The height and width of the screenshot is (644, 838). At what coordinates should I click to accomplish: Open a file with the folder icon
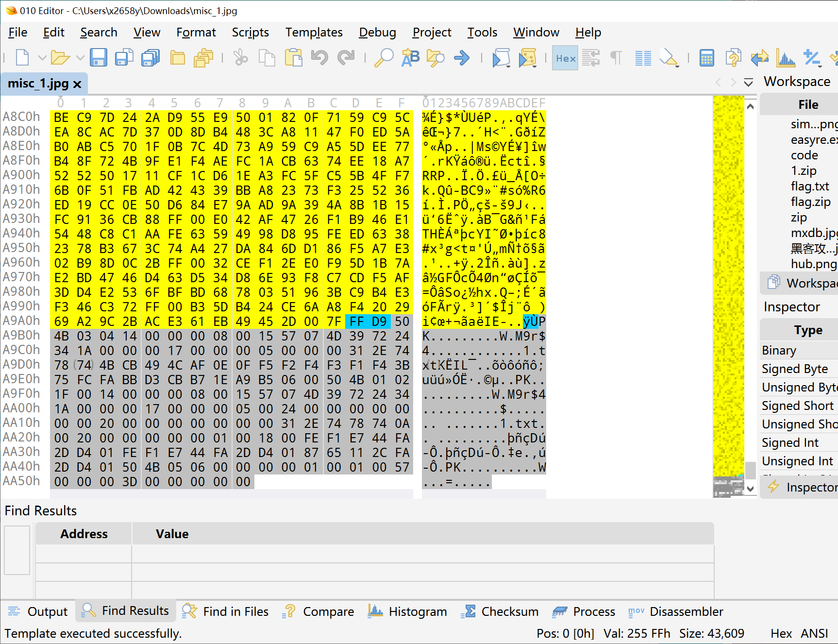60,58
